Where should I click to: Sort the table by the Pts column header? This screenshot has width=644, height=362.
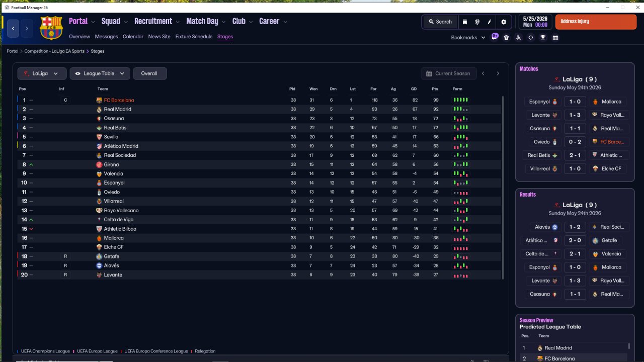click(x=435, y=89)
